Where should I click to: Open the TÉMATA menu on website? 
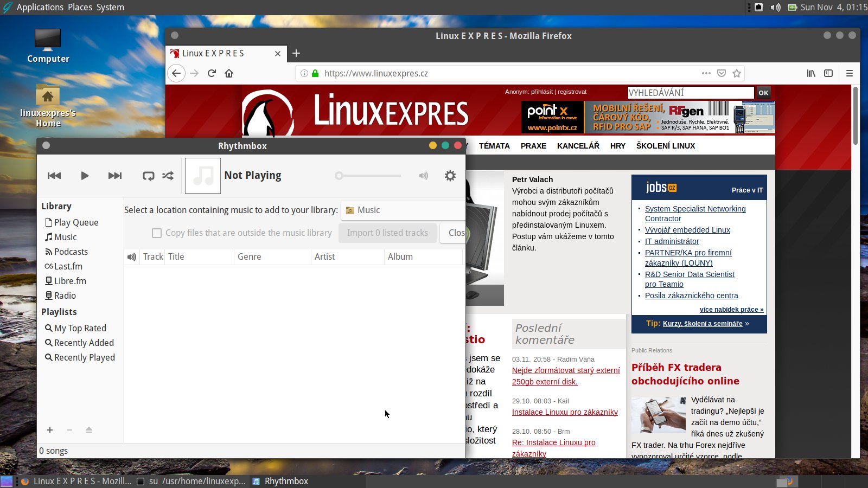494,146
